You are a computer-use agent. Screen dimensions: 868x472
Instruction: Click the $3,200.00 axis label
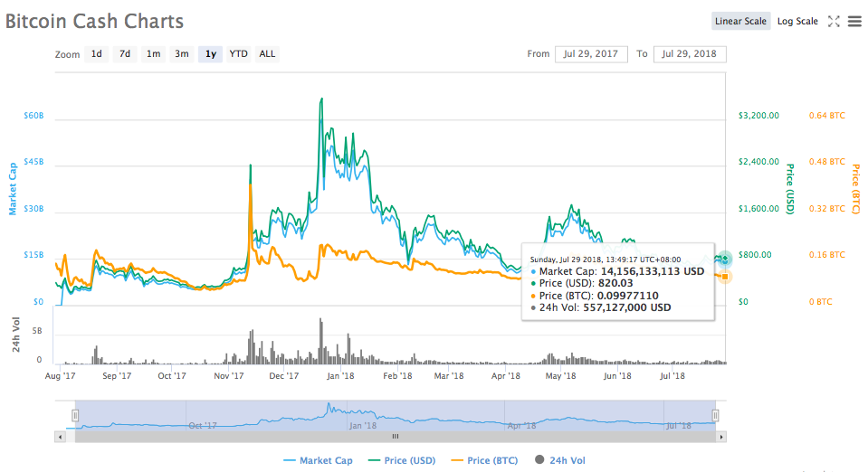click(758, 116)
